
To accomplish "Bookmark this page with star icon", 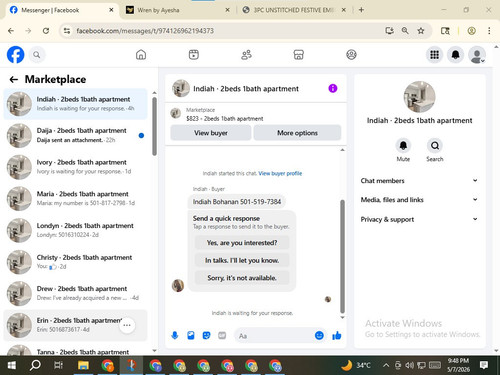I will coord(421,31).
